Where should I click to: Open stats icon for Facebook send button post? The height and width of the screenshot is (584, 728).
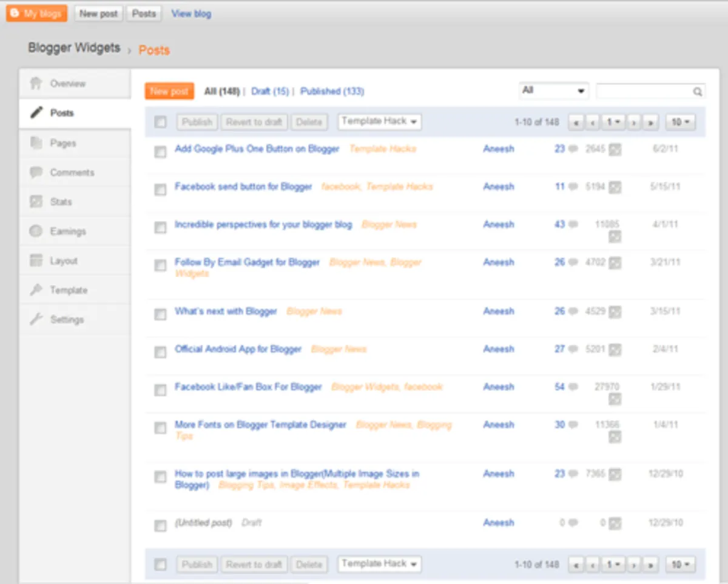[x=615, y=187]
